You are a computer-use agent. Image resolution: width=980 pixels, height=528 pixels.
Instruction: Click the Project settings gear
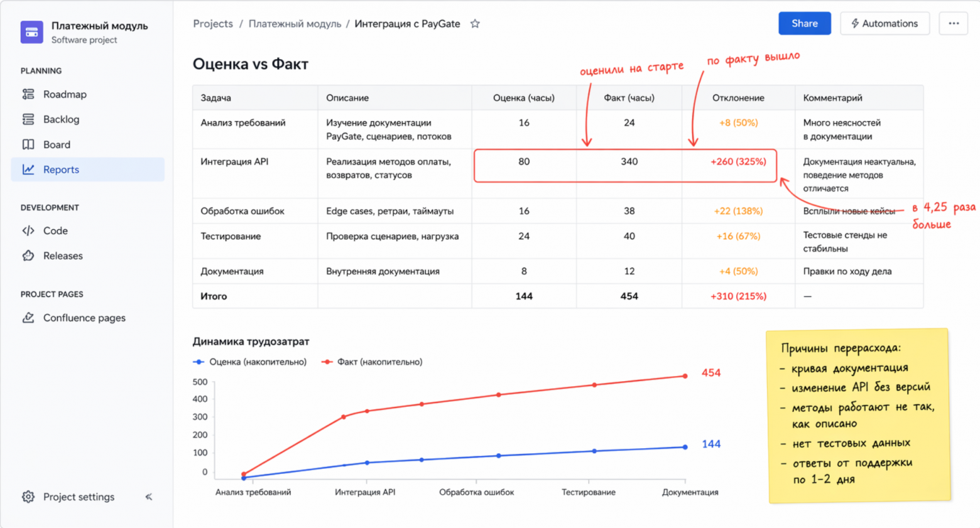pyautogui.click(x=26, y=497)
